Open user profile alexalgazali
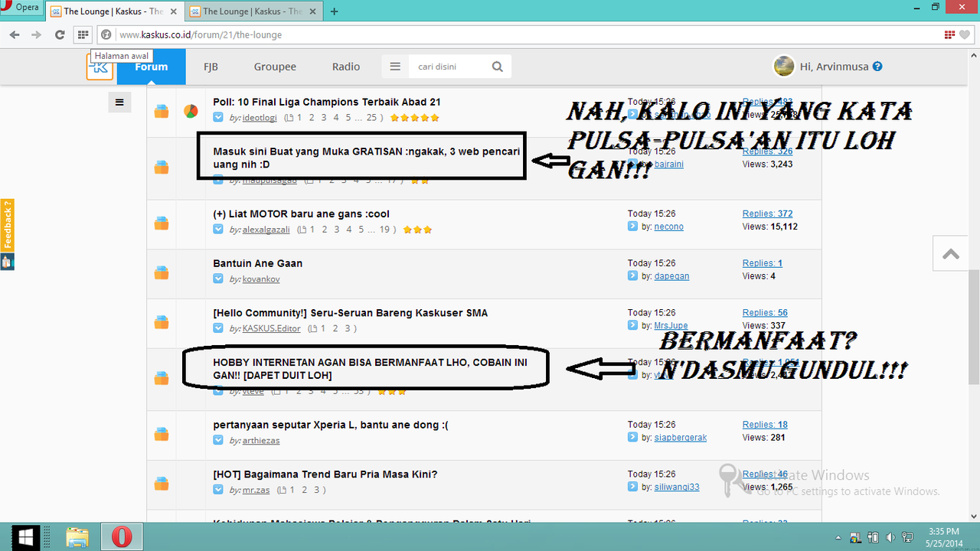The width and height of the screenshot is (980, 551). pos(266,230)
